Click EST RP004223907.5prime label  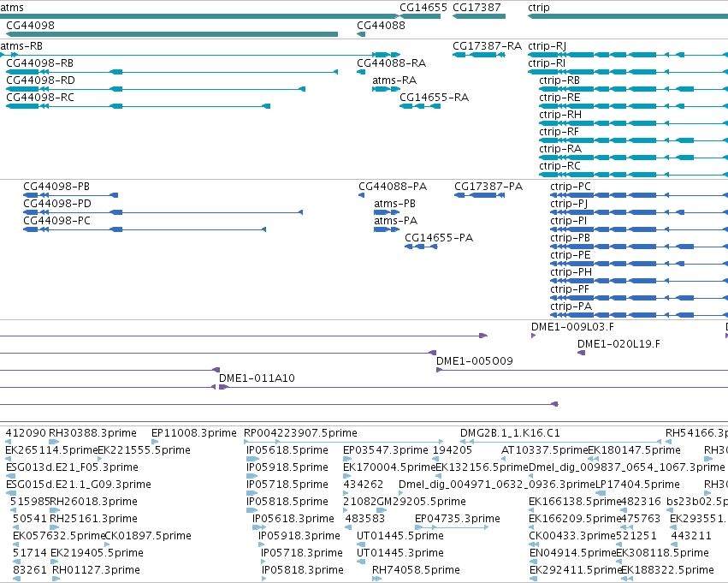pyautogui.click(x=300, y=433)
